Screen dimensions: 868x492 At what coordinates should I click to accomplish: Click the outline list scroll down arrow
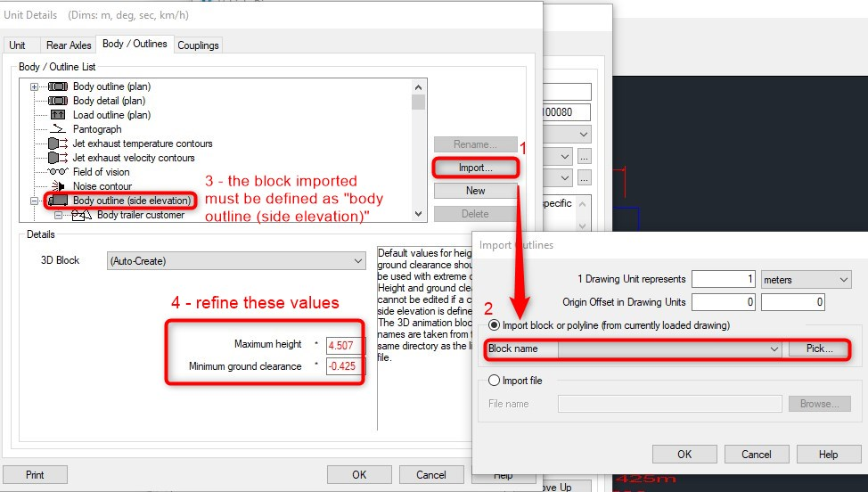click(x=419, y=214)
